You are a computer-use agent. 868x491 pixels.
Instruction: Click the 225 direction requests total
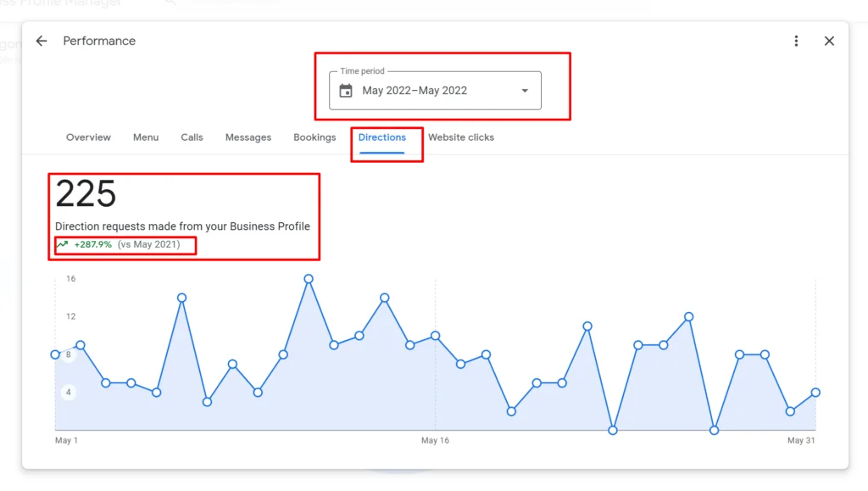pyautogui.click(x=86, y=194)
